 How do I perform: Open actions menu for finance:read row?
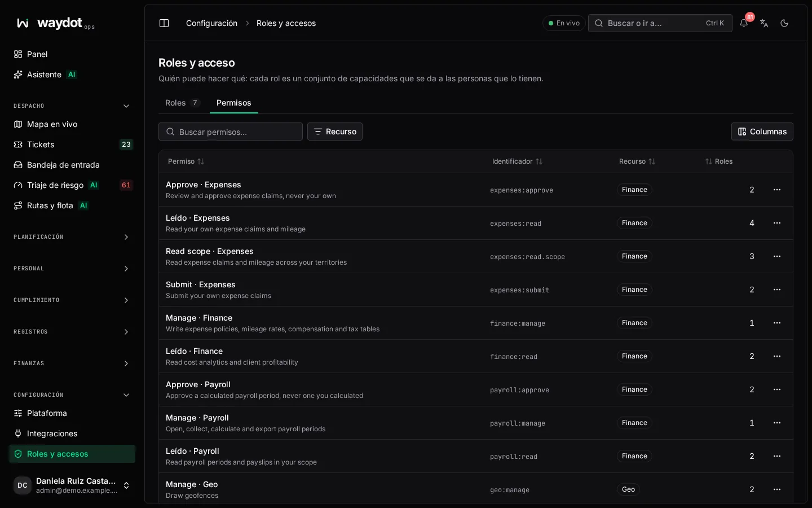point(777,356)
